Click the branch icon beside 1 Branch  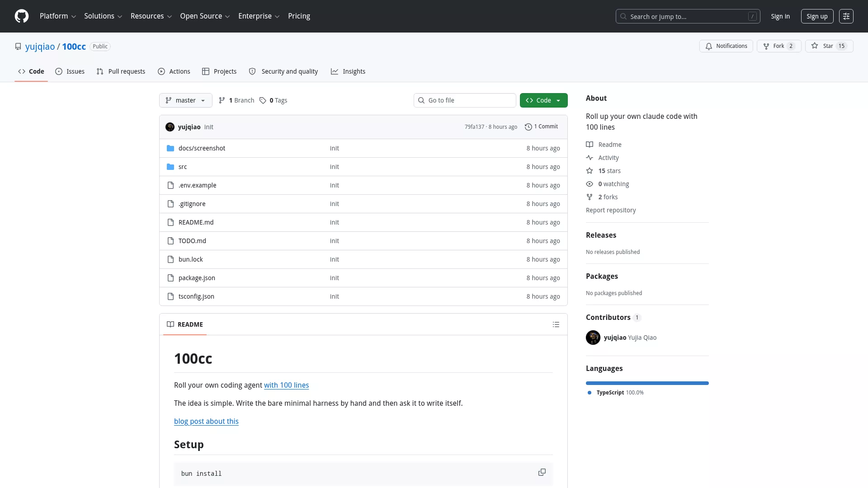coord(222,100)
